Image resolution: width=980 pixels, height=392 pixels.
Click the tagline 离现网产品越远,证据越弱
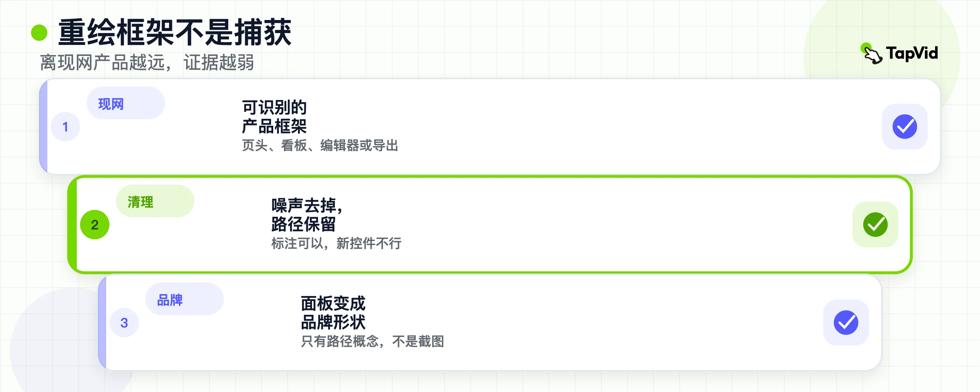(x=147, y=62)
